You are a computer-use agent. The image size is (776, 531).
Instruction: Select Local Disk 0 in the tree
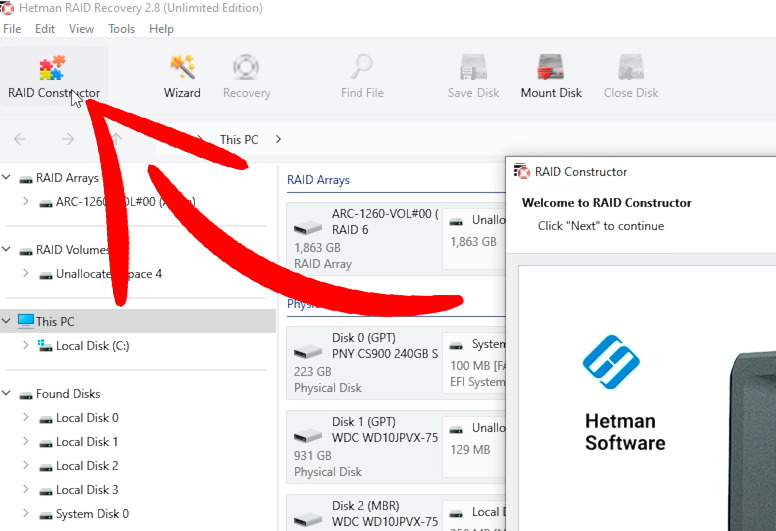87,418
